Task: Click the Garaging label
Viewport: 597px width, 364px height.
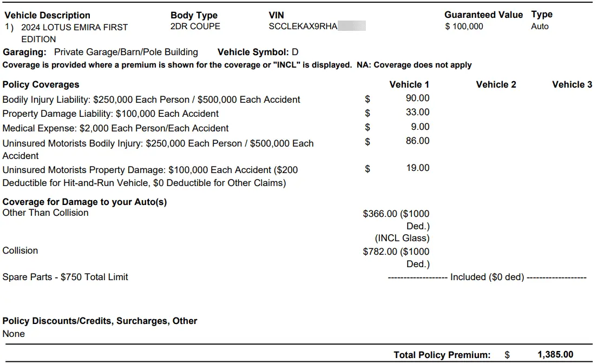Action: [x=25, y=52]
